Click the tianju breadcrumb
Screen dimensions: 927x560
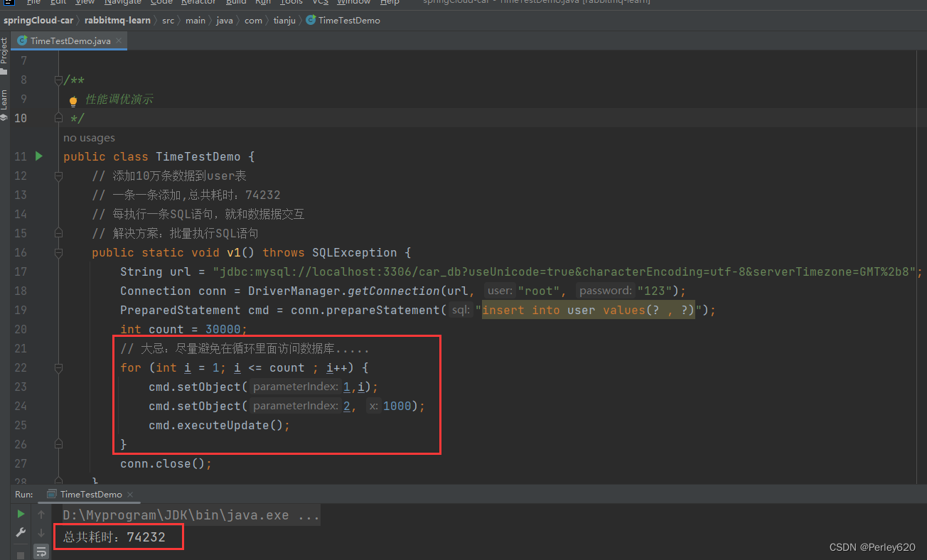[x=284, y=20]
